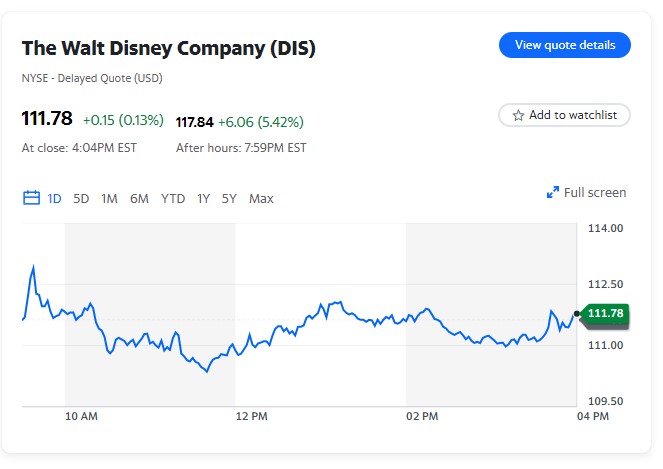Image resolution: width=663 pixels, height=469 pixels.
Task: Click the 114.00 price axis label
Action: coord(604,228)
